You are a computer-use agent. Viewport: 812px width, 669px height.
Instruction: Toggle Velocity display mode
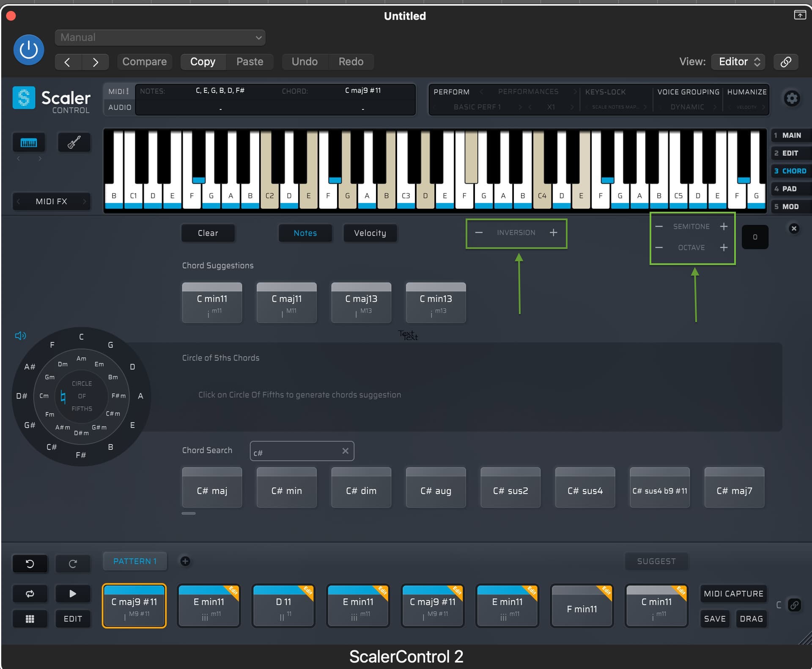click(x=370, y=233)
